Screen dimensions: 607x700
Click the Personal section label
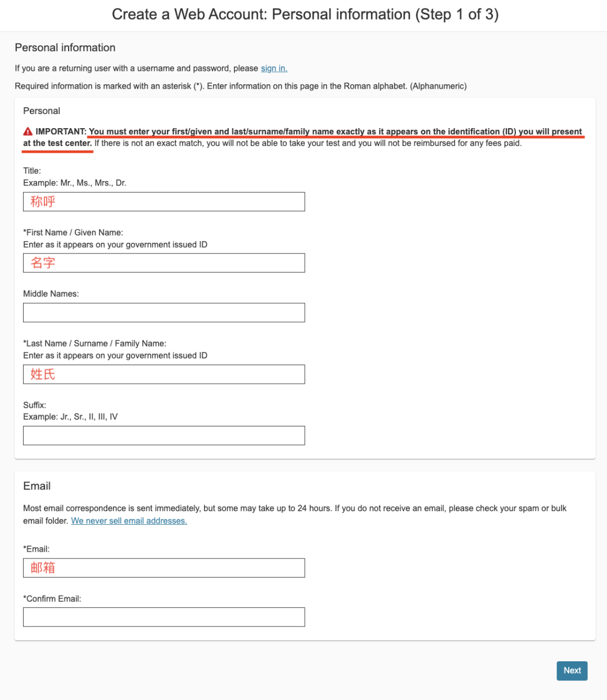[x=42, y=111]
